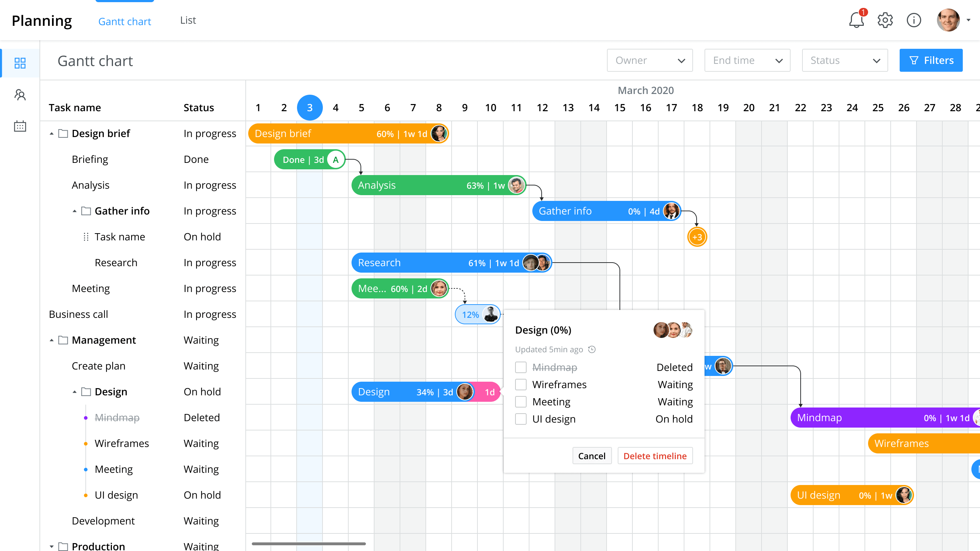
Task: Click the orange +3 badge marker
Action: point(697,237)
